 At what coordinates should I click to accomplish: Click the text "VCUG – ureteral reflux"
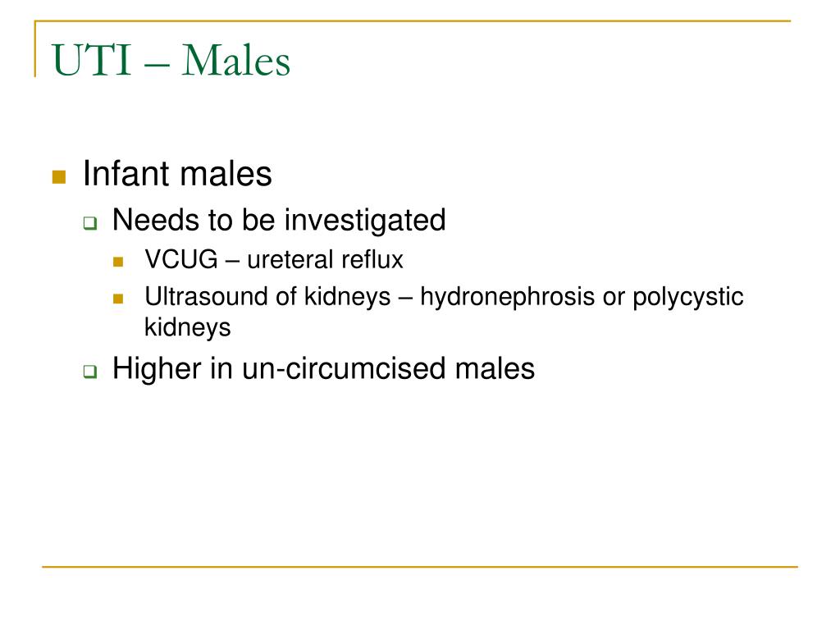click(274, 260)
